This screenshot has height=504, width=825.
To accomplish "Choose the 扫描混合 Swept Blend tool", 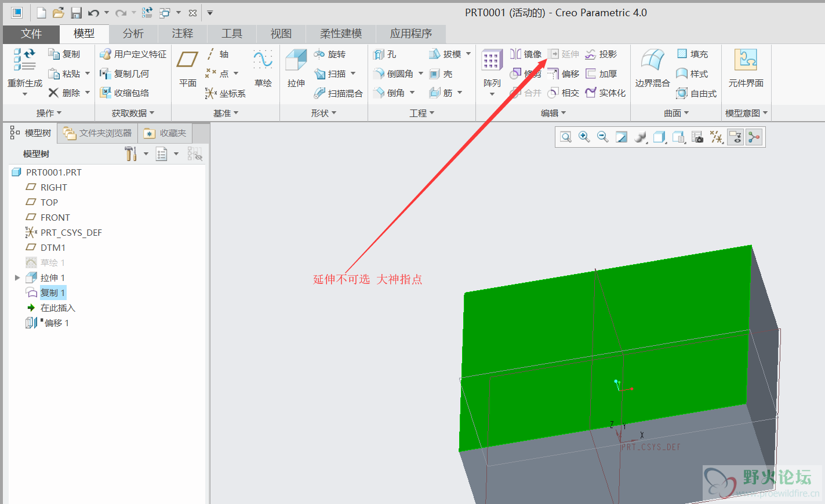I will point(339,93).
